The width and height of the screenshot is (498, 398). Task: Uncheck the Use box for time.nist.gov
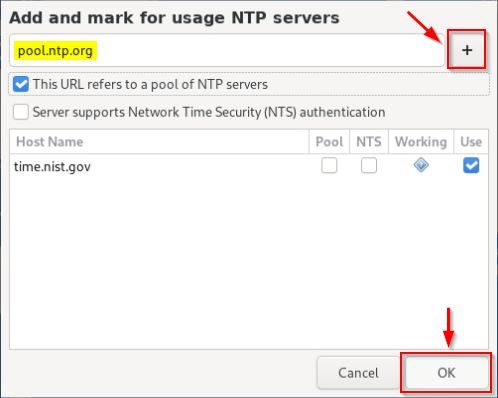471,165
